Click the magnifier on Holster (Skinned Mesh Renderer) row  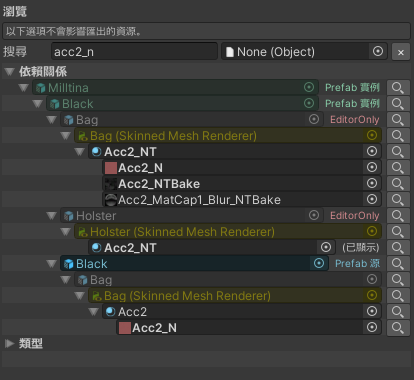tap(398, 232)
